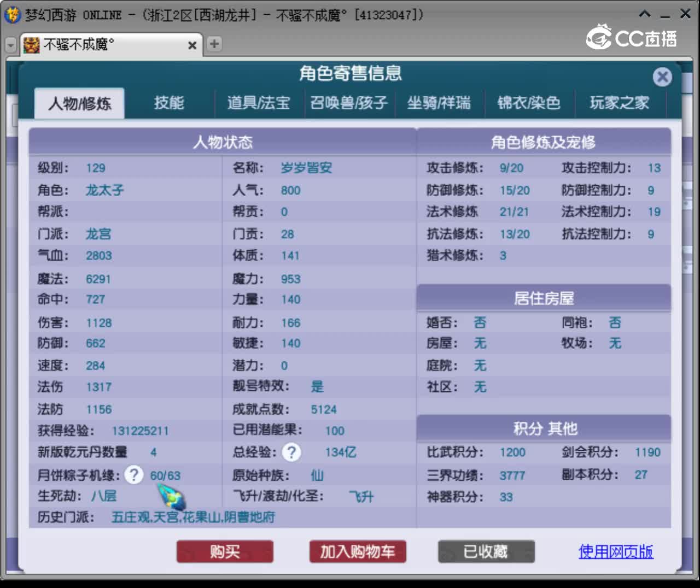Select the 锦衣/染色 tab
The image size is (700, 588).
529,103
